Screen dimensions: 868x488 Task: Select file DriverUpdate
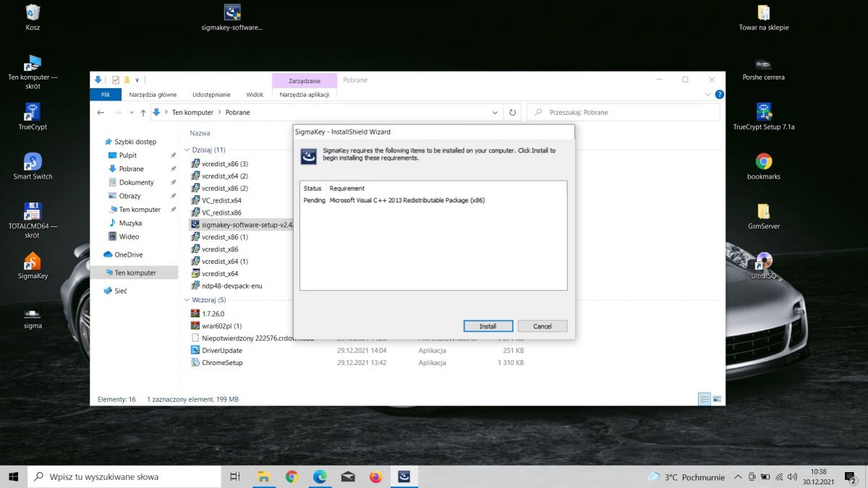[x=222, y=350]
